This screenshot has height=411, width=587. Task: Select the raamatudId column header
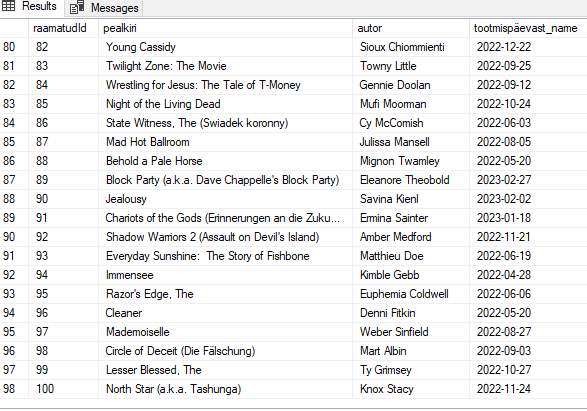tap(63, 28)
